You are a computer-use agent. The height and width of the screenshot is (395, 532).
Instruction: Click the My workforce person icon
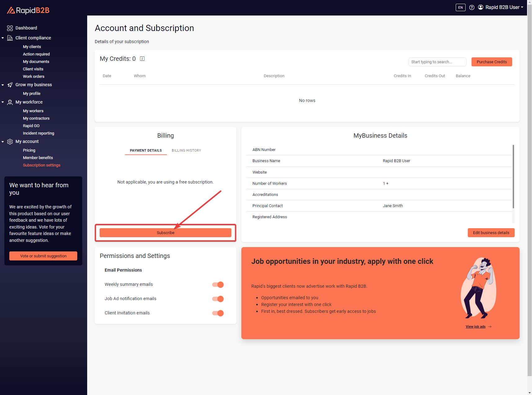point(10,102)
